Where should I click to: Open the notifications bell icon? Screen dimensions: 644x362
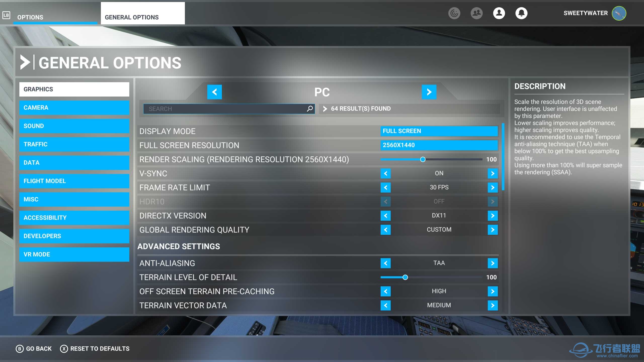click(x=521, y=13)
